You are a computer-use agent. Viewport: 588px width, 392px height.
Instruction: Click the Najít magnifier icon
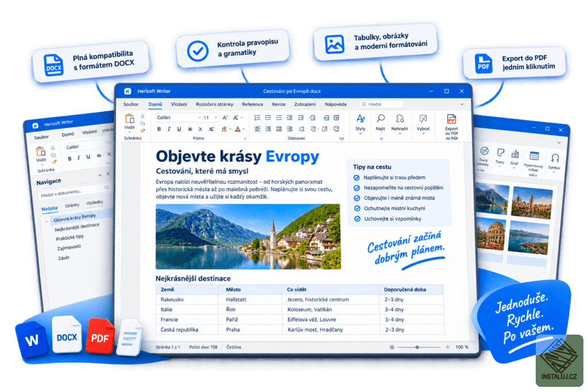pos(381,119)
